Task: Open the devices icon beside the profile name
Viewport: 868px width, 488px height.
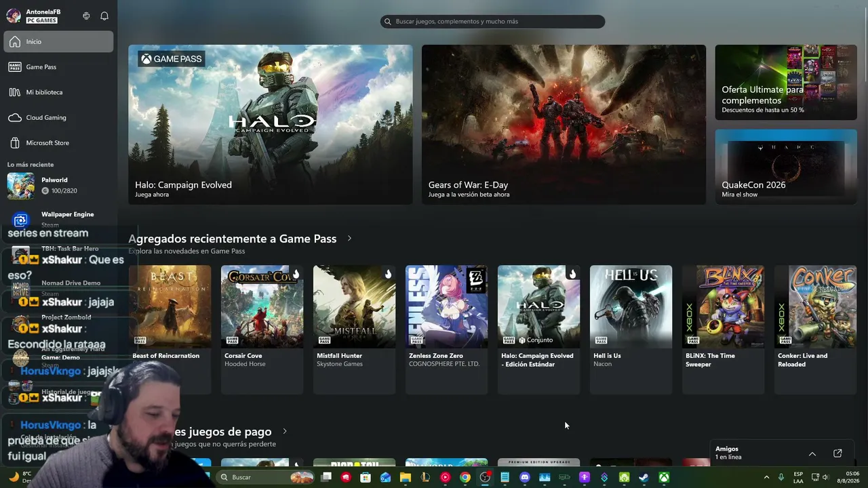Action: pyautogui.click(x=86, y=16)
